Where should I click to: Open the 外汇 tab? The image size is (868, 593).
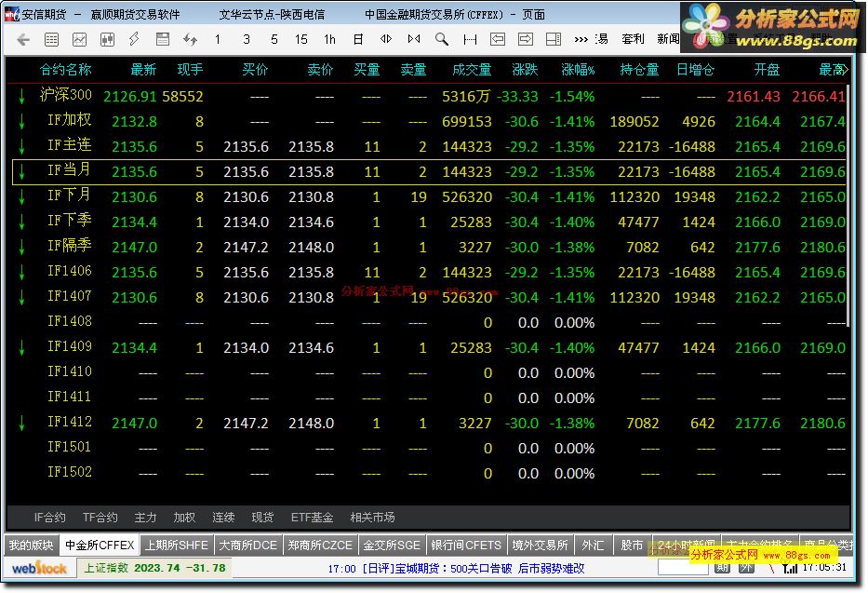click(593, 546)
